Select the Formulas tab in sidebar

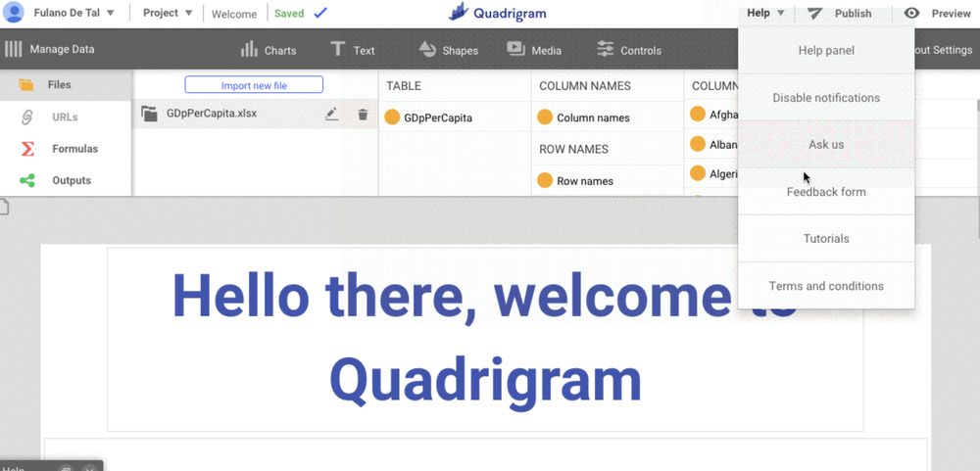(x=66, y=149)
